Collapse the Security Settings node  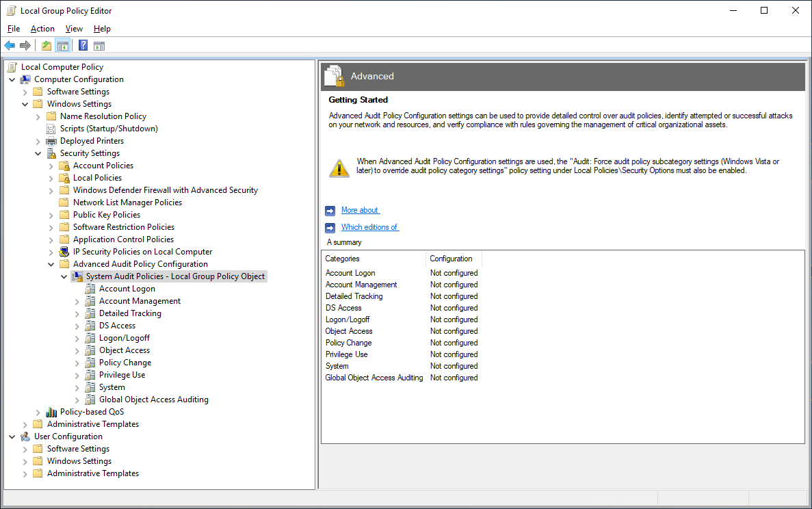tap(38, 153)
